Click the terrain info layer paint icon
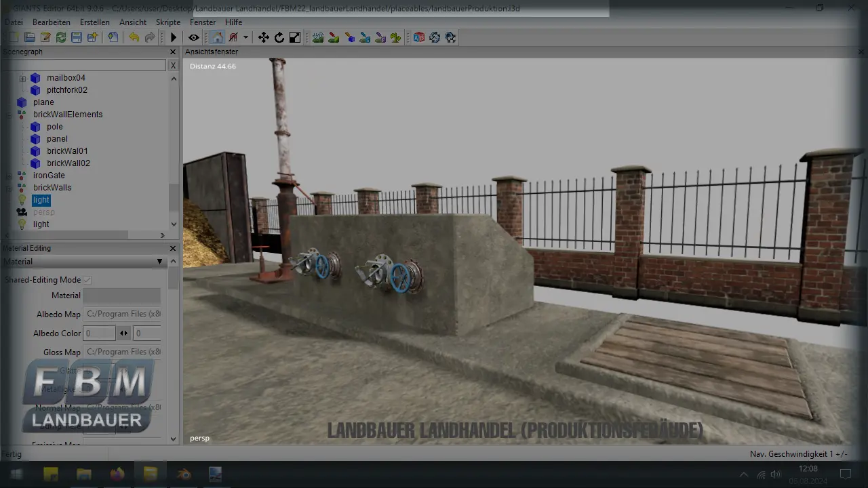Screen dimensions: 868x488 (x=365, y=37)
